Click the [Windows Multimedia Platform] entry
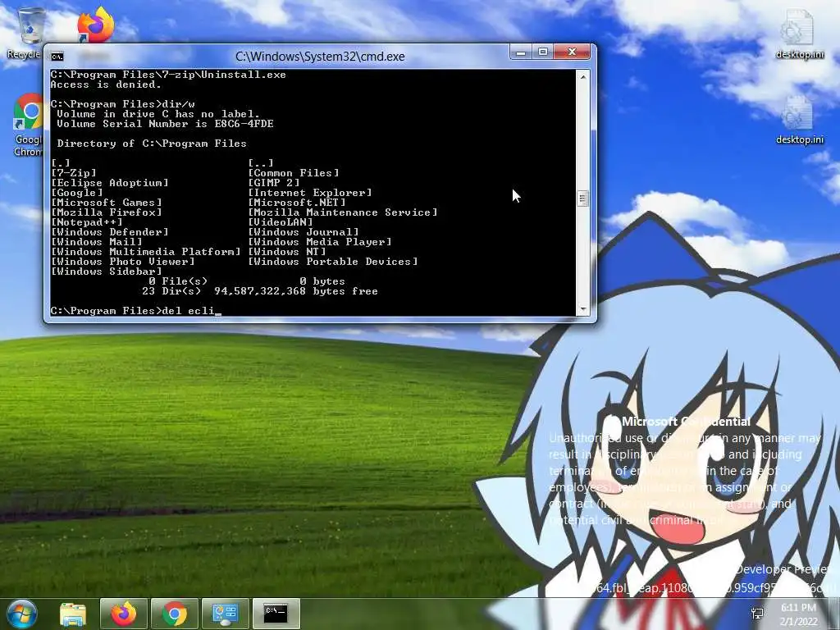 pyautogui.click(x=146, y=252)
